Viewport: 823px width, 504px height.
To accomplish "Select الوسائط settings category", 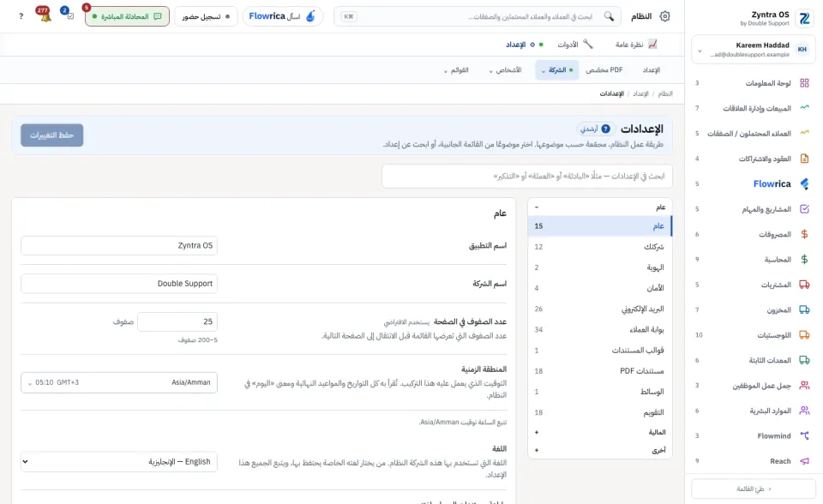I will coord(600,392).
